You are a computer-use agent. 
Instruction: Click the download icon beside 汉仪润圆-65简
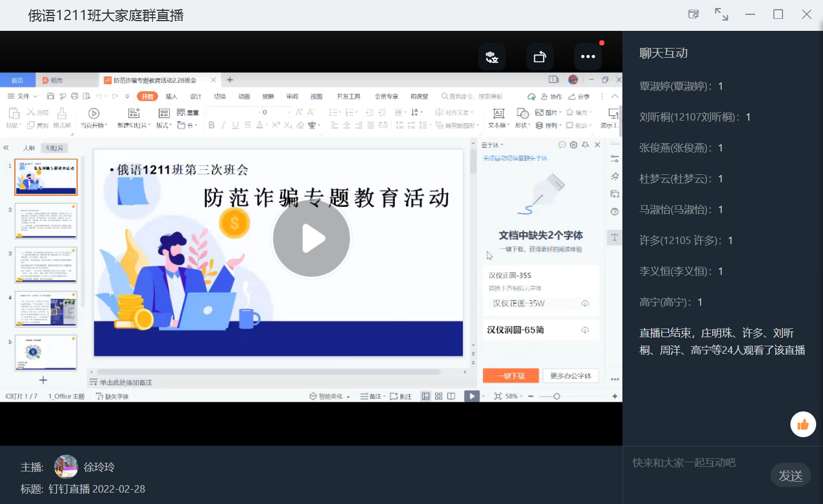coord(585,330)
